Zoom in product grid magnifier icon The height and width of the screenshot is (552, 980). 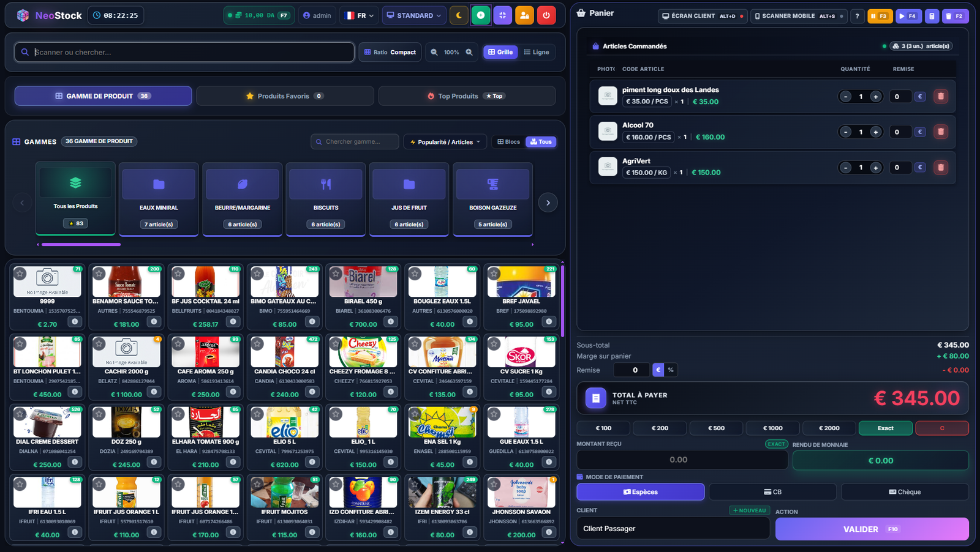pos(469,52)
